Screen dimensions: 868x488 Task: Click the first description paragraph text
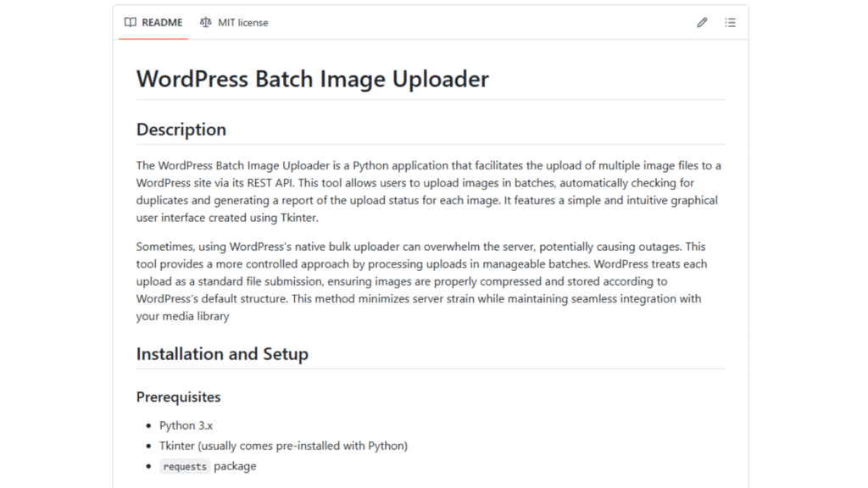[428, 191]
